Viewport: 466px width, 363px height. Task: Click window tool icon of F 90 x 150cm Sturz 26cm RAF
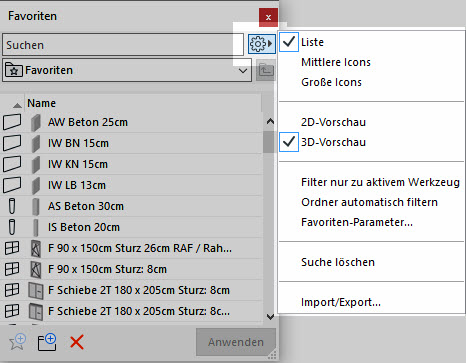(12, 248)
